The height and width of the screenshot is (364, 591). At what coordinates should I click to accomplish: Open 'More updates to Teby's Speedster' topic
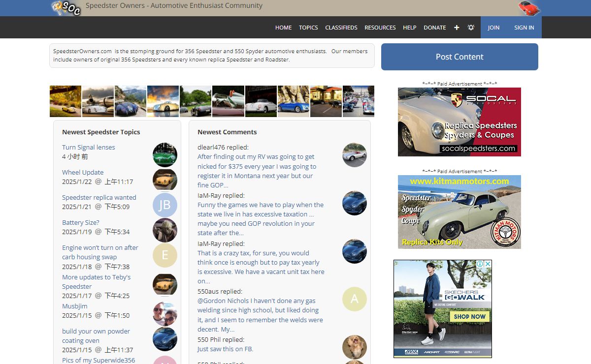click(x=97, y=282)
